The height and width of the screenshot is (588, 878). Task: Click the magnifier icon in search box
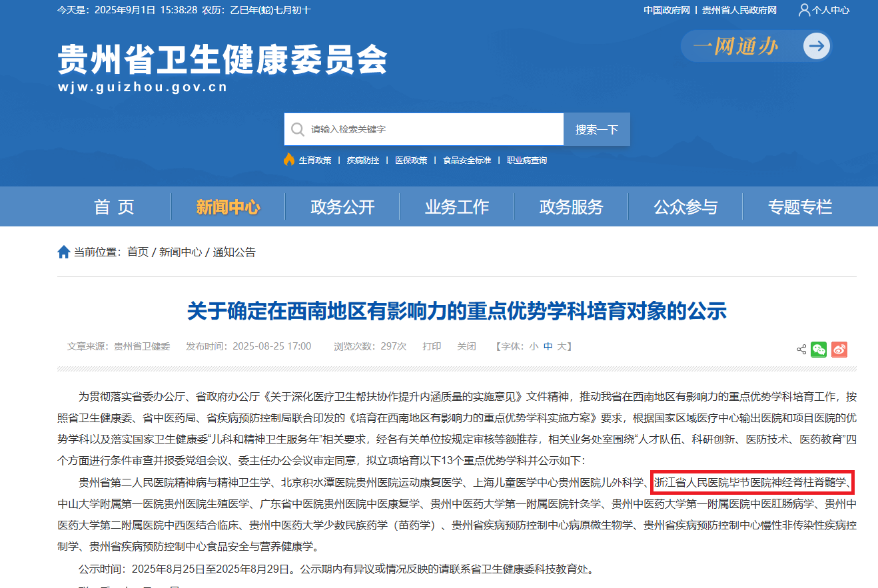point(298,129)
